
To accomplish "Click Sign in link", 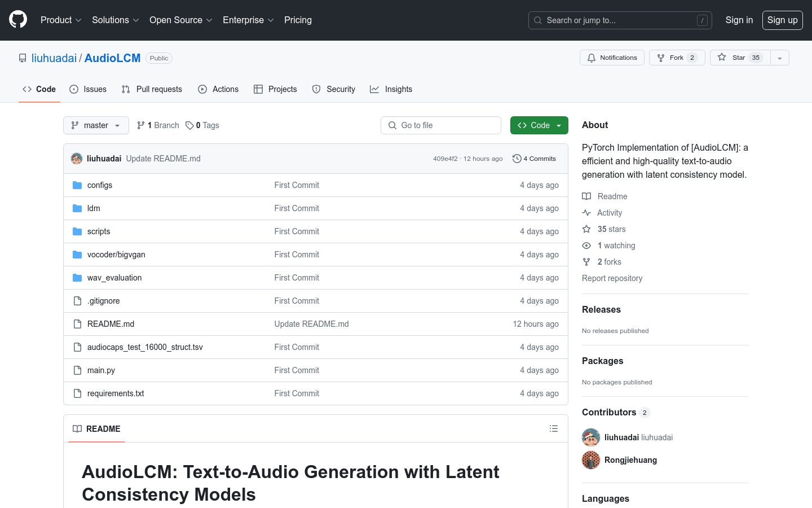I will (x=739, y=20).
